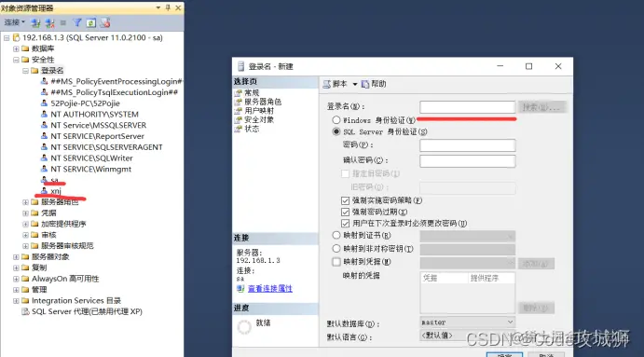
Task: Open the 脚本 dropdown arrow
Action: coord(355,84)
